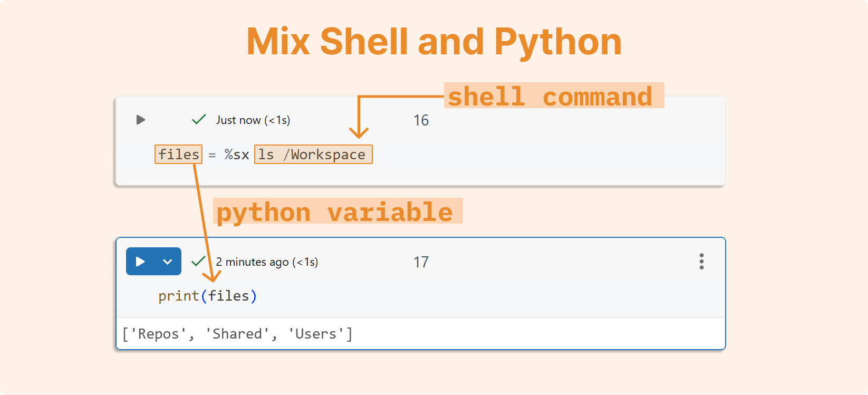This screenshot has height=395, width=868.
Task: Open the run options dropdown arrow in cell 17
Action: tap(168, 262)
